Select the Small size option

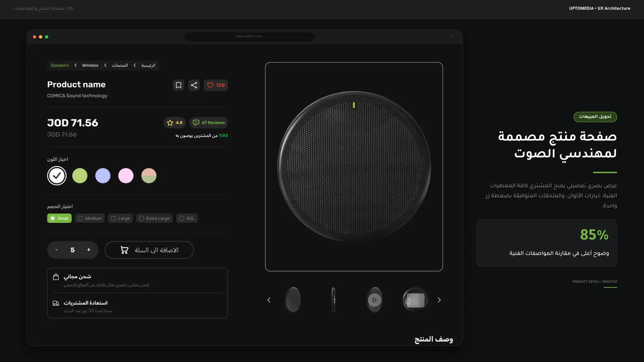click(60, 218)
